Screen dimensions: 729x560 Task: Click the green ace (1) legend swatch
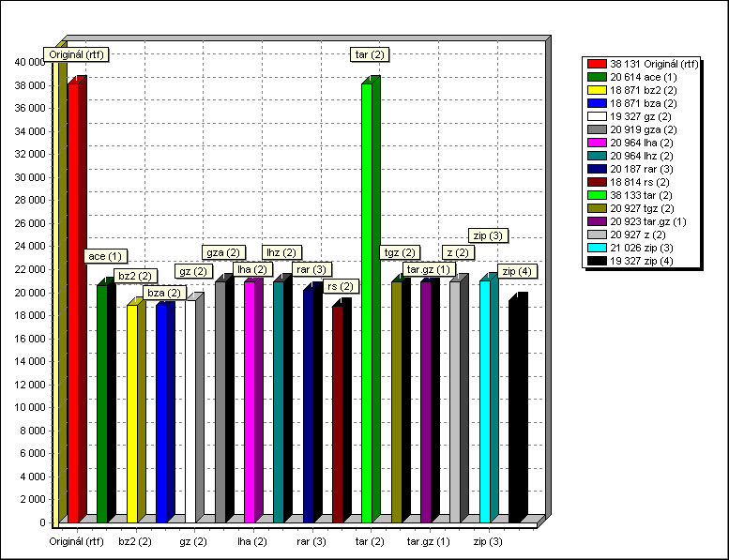point(597,77)
